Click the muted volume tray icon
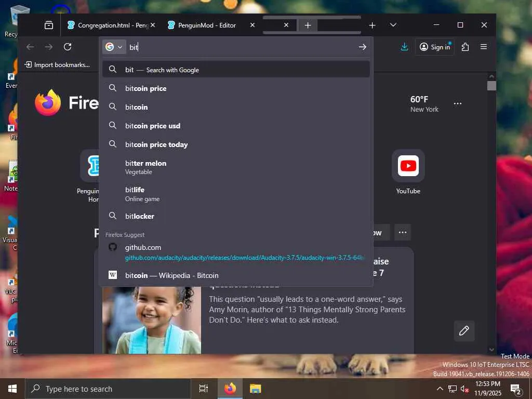 pos(464,389)
